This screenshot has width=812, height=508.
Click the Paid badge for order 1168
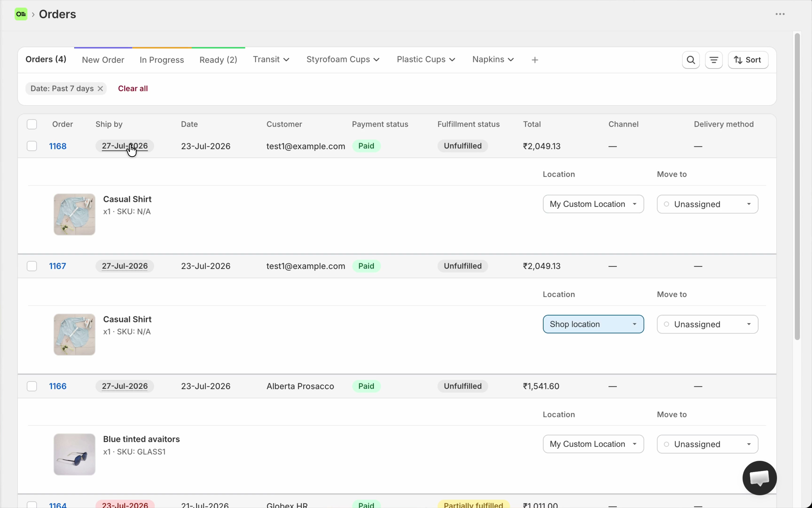tap(366, 146)
